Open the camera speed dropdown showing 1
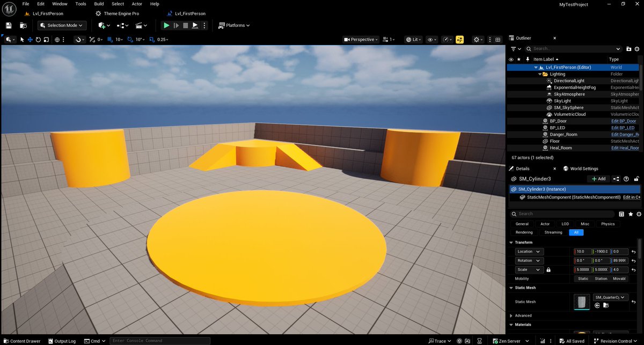644x345 pixels. (x=390, y=39)
